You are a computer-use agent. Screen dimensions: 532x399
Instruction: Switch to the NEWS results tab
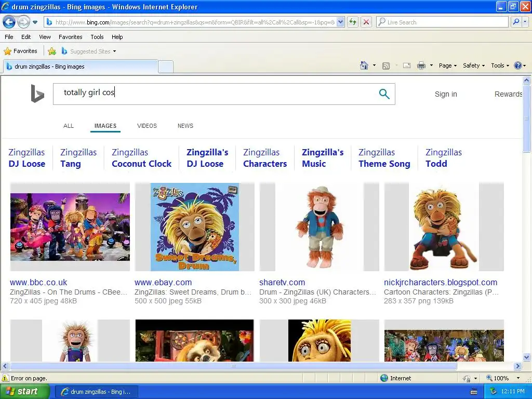[185, 126]
